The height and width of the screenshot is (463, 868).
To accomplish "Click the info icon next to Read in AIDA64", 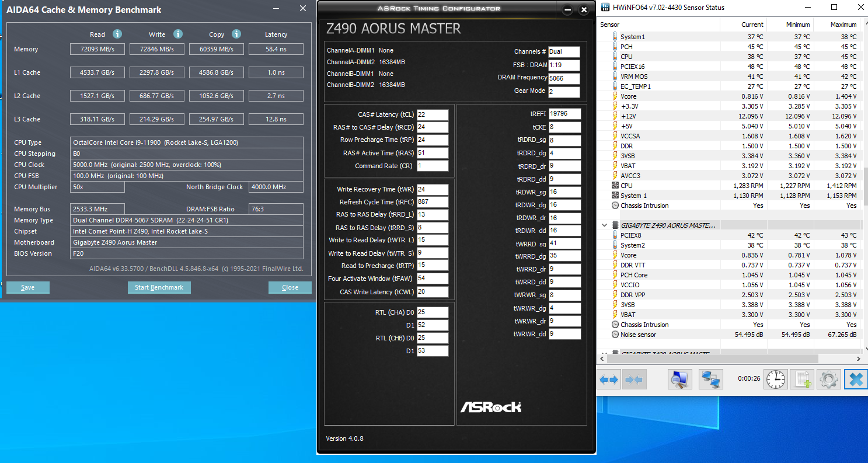I will [x=117, y=34].
